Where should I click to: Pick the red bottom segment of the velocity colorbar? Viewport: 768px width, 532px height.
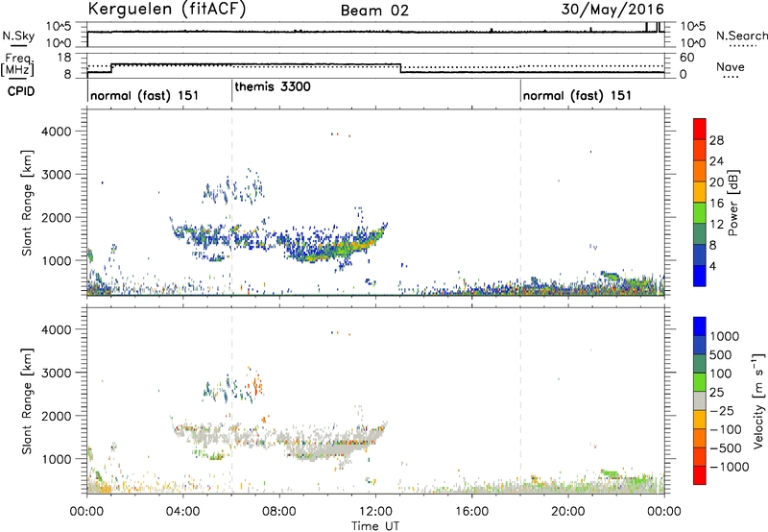coord(700,475)
